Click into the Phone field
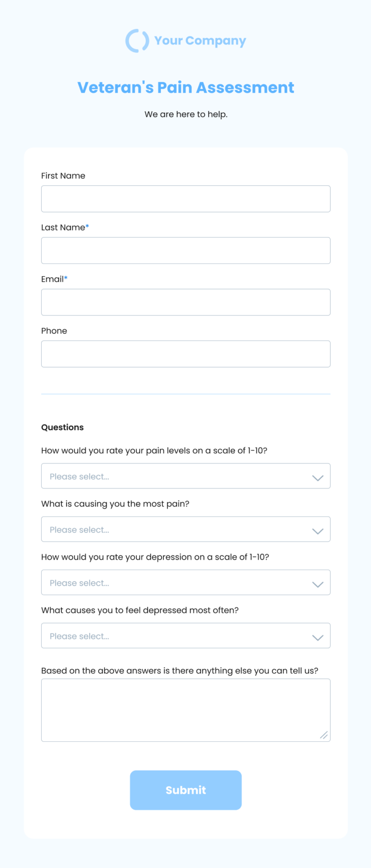This screenshot has height=868, width=371. (185, 354)
